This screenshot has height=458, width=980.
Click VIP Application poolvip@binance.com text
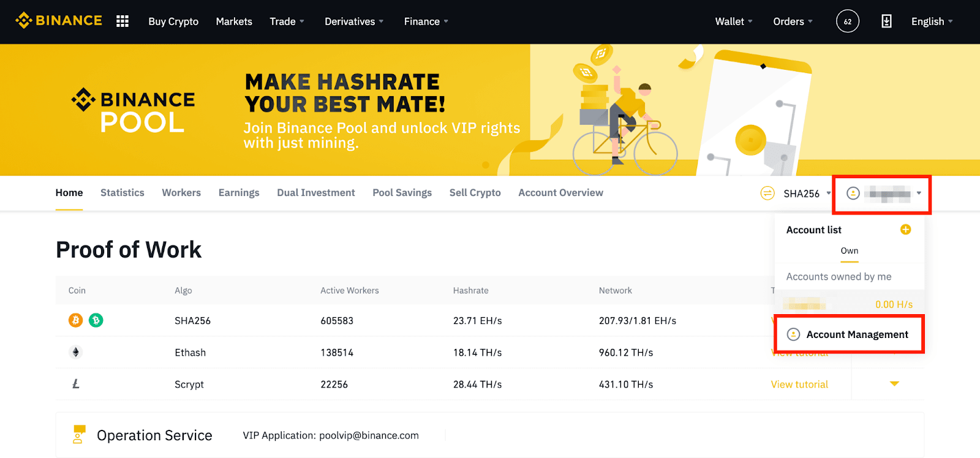point(331,435)
